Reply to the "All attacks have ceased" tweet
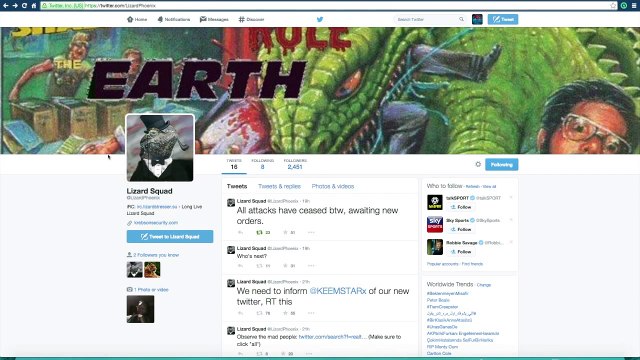Image resolution: width=640 pixels, height=360 pixels. [240, 232]
